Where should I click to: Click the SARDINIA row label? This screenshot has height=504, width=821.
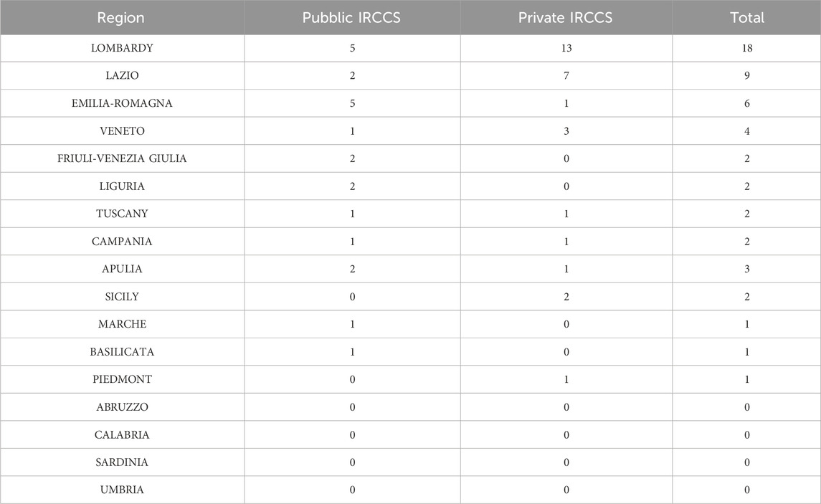pos(121,462)
